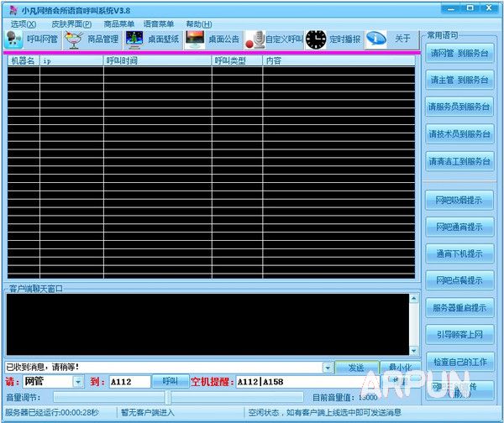This screenshot has width=504, height=423.
Task: Click the 网吧吸烟提示 button
Action: pyautogui.click(x=459, y=200)
